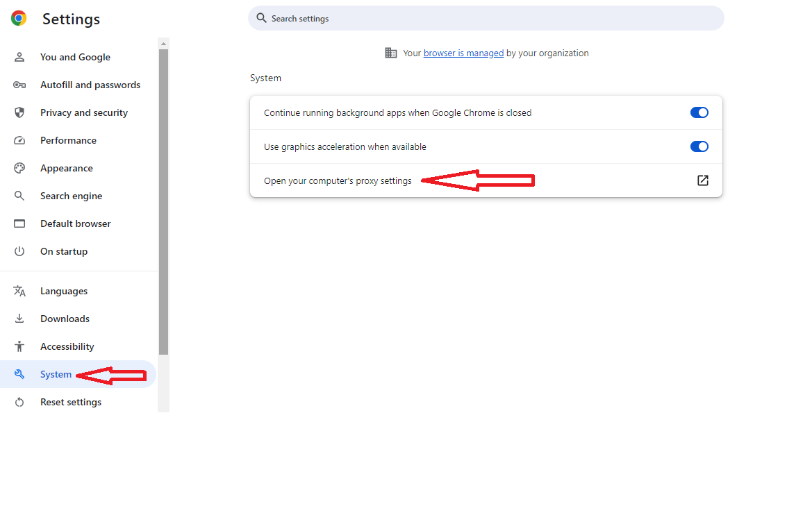Click the sidebar vertical scrollbar
The height and width of the screenshot is (506, 812).
click(x=163, y=201)
